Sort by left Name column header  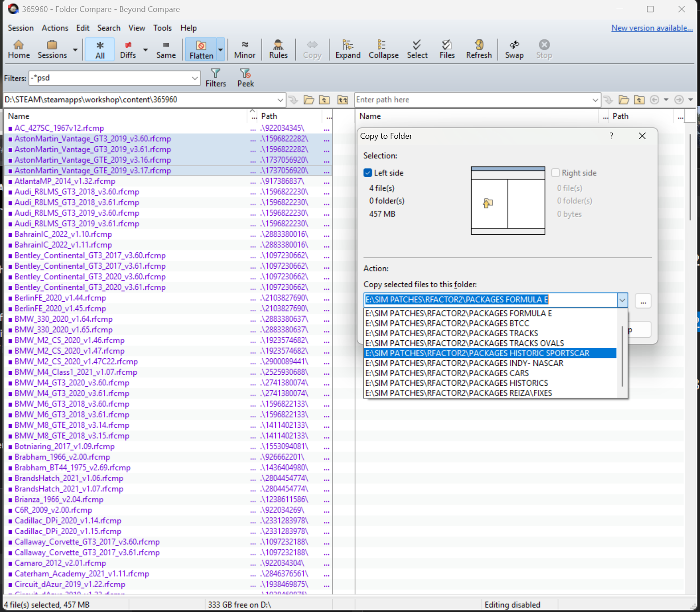(x=126, y=116)
